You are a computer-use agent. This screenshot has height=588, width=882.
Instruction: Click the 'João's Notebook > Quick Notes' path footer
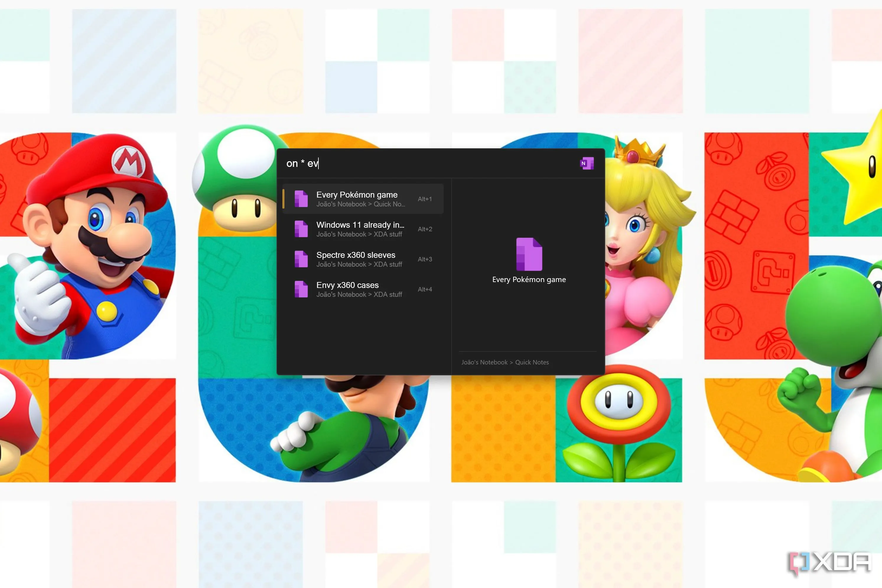(x=505, y=362)
